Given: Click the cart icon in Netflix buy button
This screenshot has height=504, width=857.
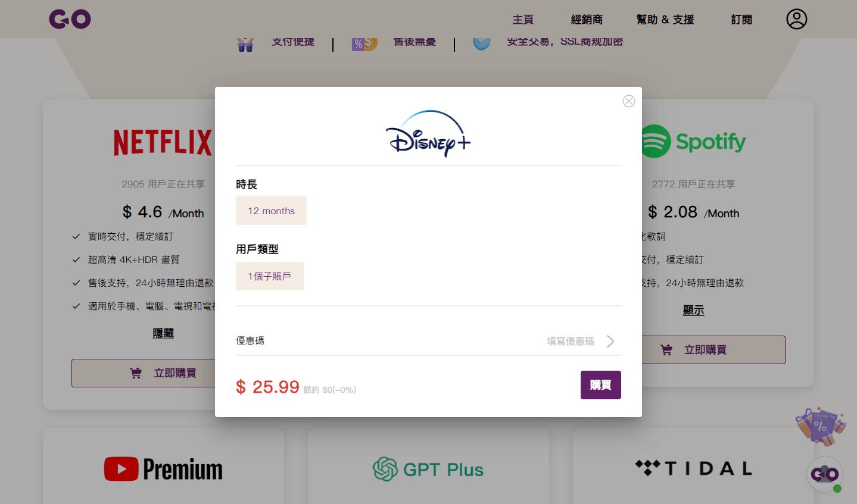Looking at the screenshot, I should point(136,373).
